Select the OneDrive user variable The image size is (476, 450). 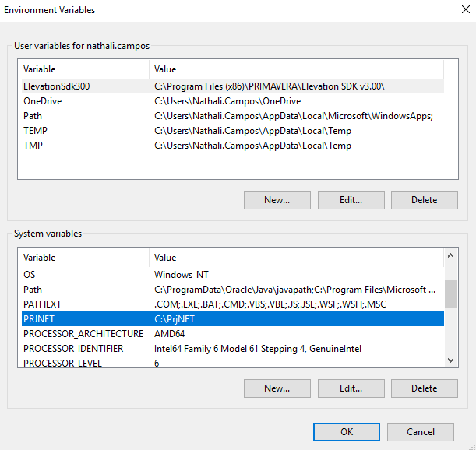[233, 101]
